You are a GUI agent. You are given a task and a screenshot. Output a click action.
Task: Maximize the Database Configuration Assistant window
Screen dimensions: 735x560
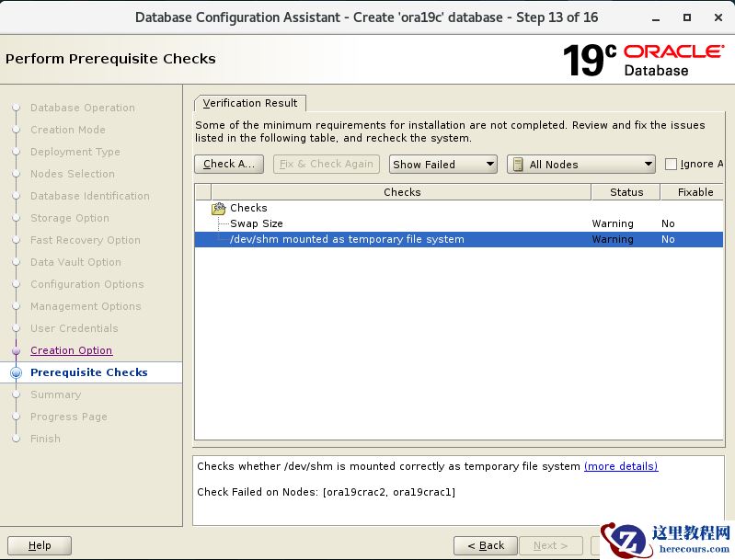point(687,17)
